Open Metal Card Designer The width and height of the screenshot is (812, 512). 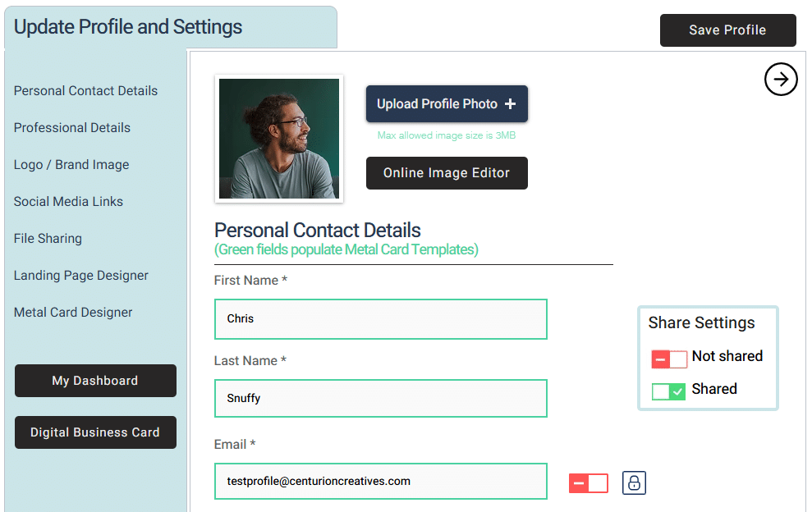[73, 313]
